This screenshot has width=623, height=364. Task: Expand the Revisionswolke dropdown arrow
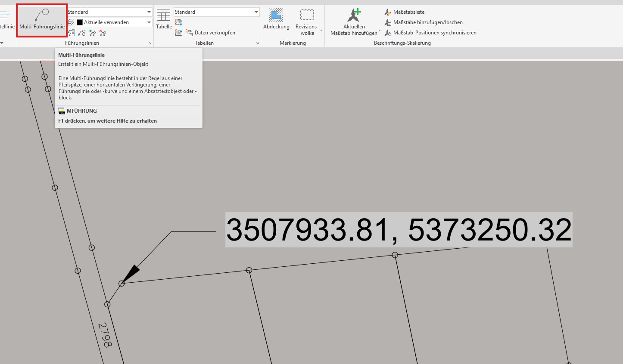click(x=321, y=30)
